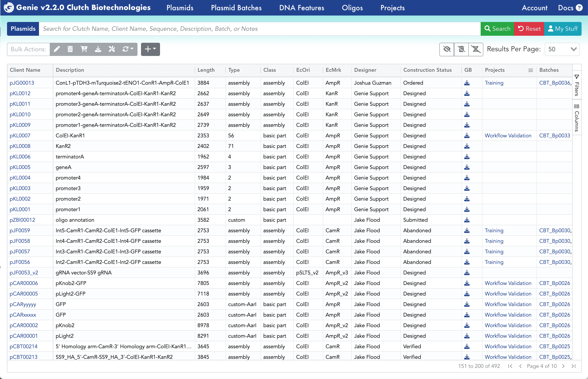Open the Plasmid Batches menu
Screen dimensions: 588x379
[236, 8]
